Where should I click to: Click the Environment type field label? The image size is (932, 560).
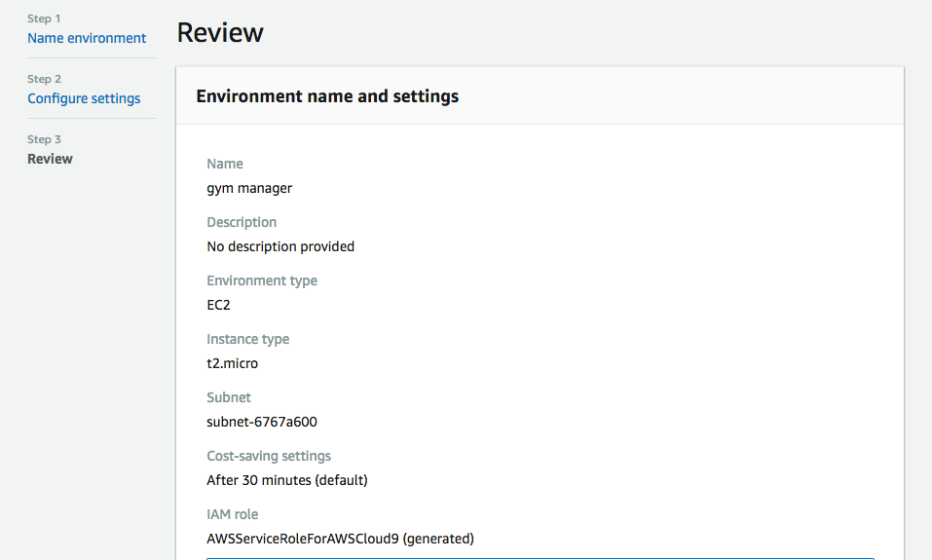[262, 280]
